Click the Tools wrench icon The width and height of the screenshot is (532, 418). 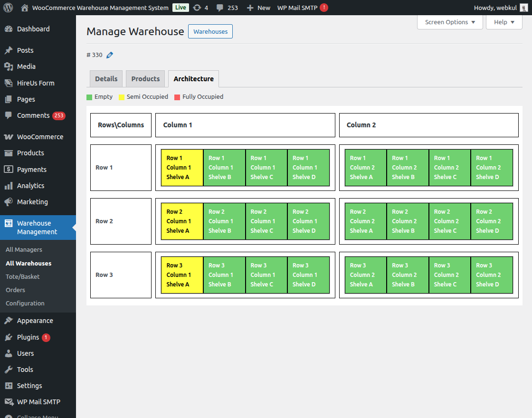tap(9, 370)
